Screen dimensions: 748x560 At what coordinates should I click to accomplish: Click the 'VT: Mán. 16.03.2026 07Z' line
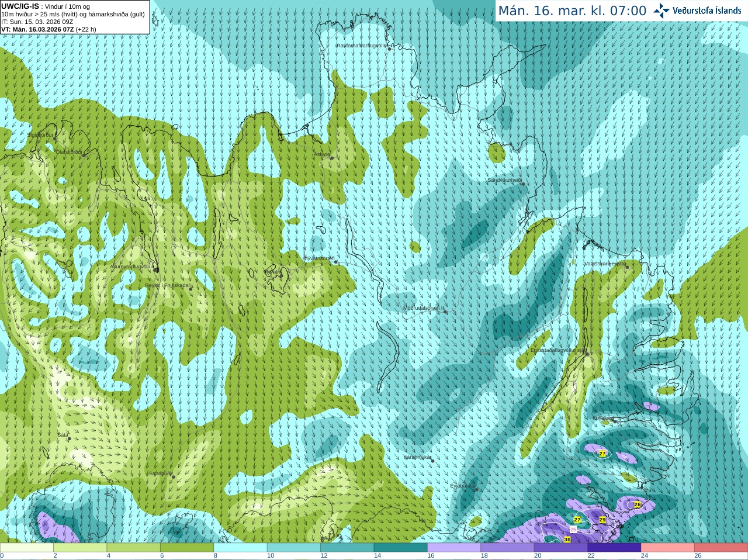(37, 29)
